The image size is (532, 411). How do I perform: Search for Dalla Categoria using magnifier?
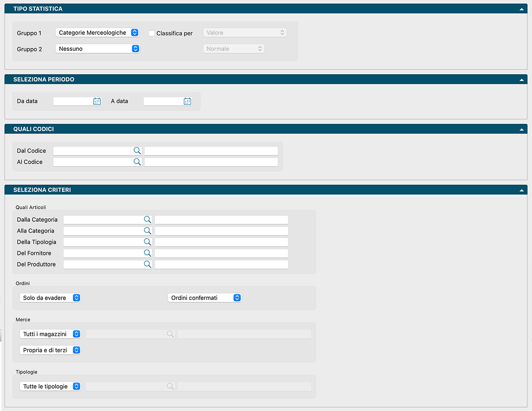(x=147, y=220)
